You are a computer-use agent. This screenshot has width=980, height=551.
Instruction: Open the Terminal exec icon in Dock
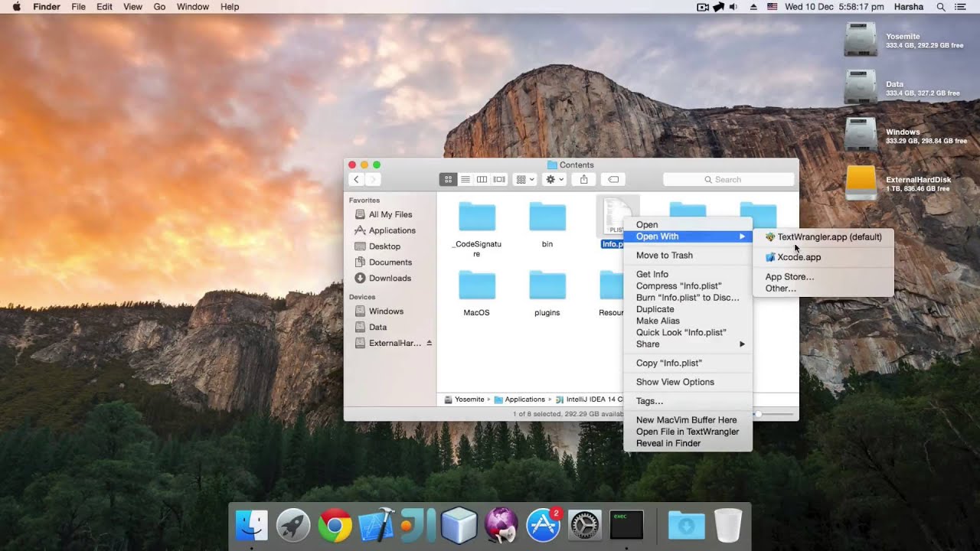(x=626, y=525)
